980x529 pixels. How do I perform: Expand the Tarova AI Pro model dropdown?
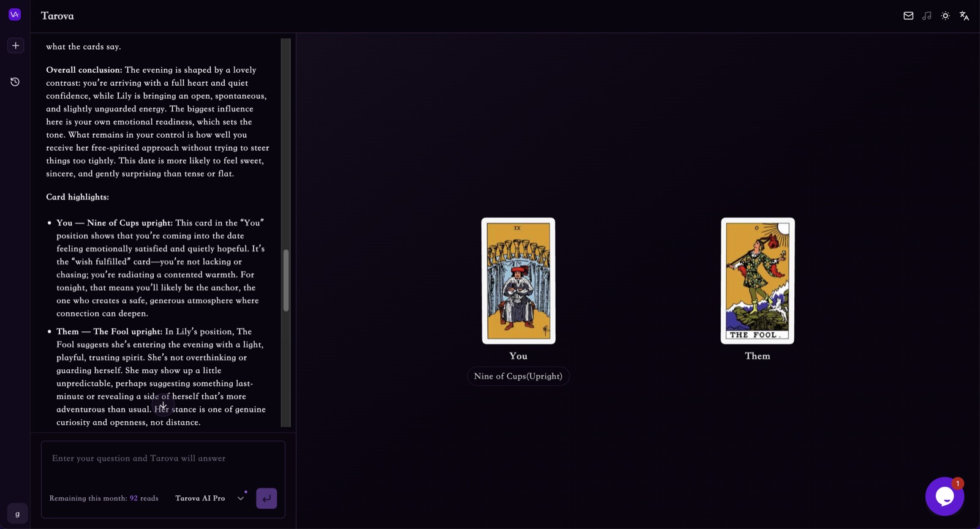coord(209,498)
